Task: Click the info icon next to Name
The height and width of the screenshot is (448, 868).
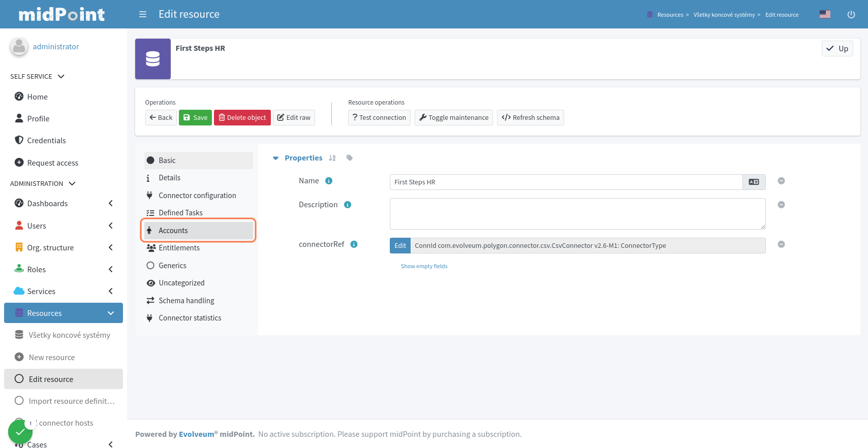Action: pos(329,181)
